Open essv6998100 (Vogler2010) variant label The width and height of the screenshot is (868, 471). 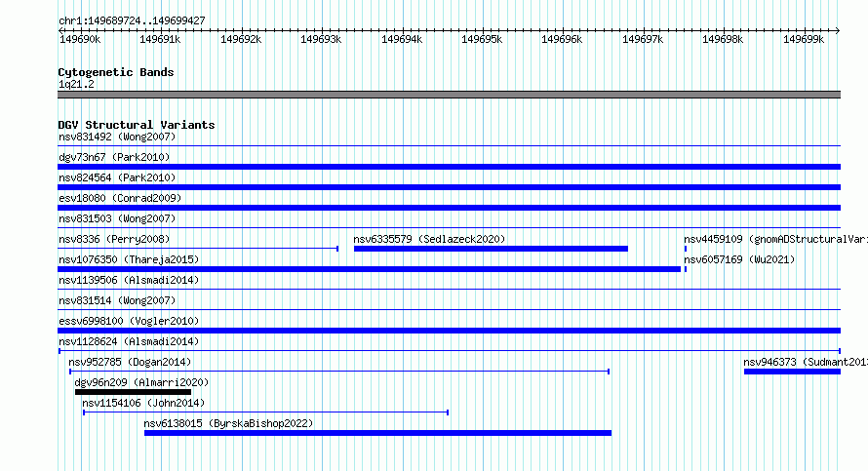(x=129, y=321)
